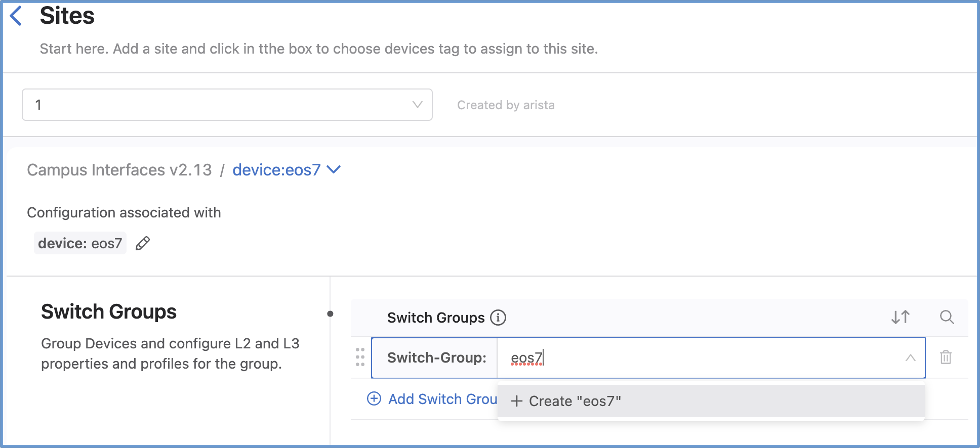Open the Switch Groups info tooltip icon

(498, 318)
